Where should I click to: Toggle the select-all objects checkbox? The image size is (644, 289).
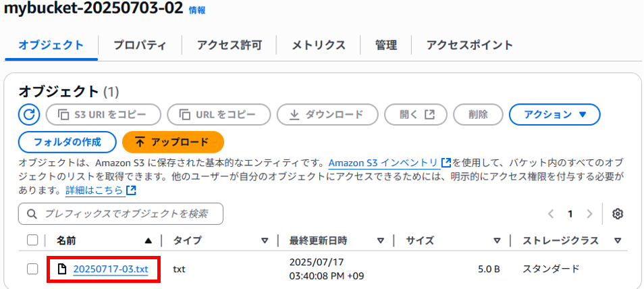[32, 240]
